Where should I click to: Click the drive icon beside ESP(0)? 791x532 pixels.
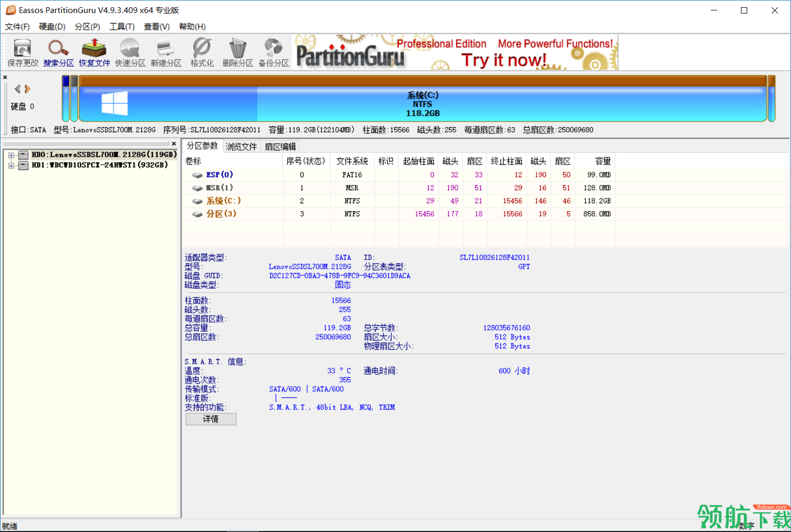pyautogui.click(x=197, y=175)
